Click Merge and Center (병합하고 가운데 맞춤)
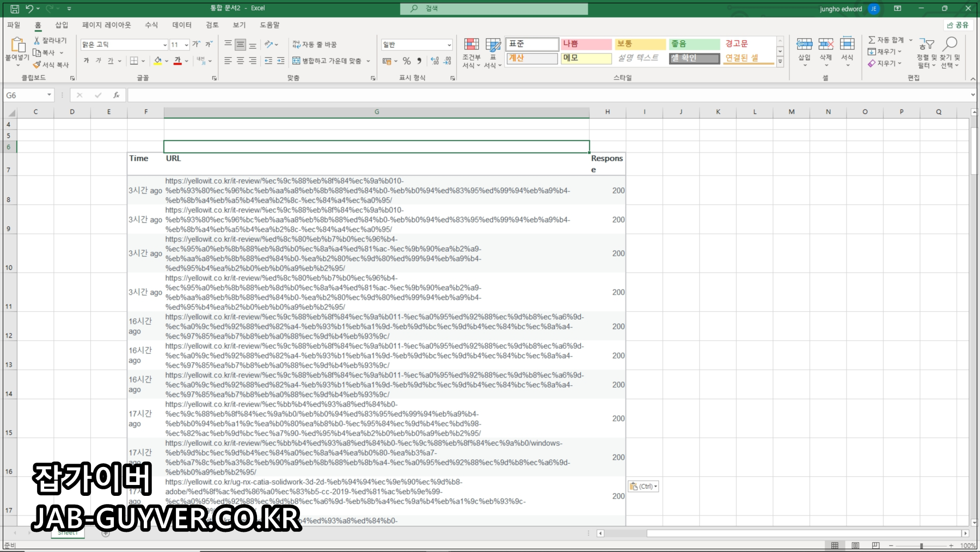This screenshot has width=980, height=552. (326, 60)
